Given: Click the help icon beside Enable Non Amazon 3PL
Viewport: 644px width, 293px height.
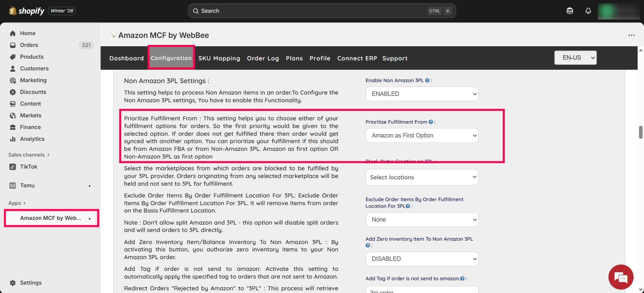Looking at the screenshot, I should pyautogui.click(x=427, y=80).
